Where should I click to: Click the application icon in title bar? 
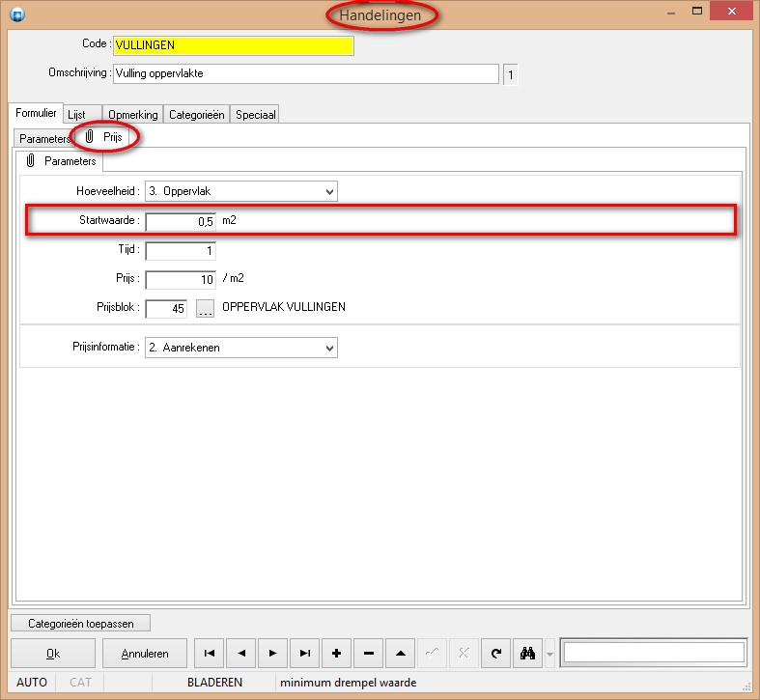[x=17, y=14]
